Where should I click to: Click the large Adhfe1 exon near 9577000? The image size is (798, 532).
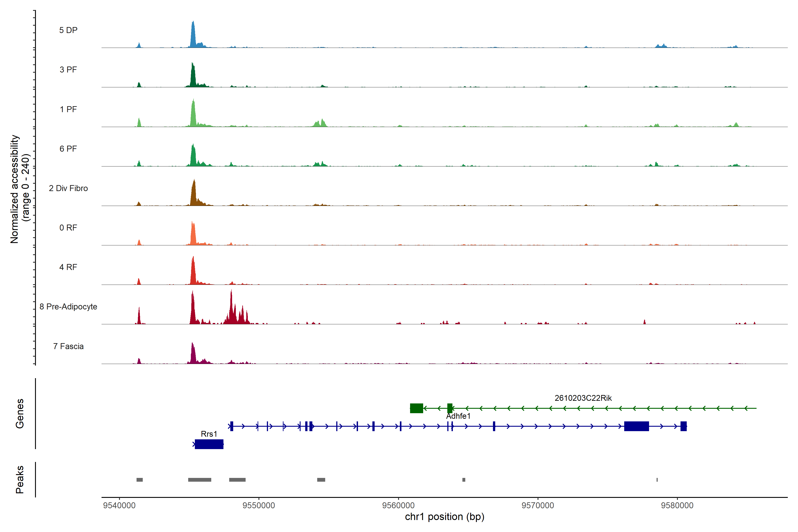pos(636,426)
